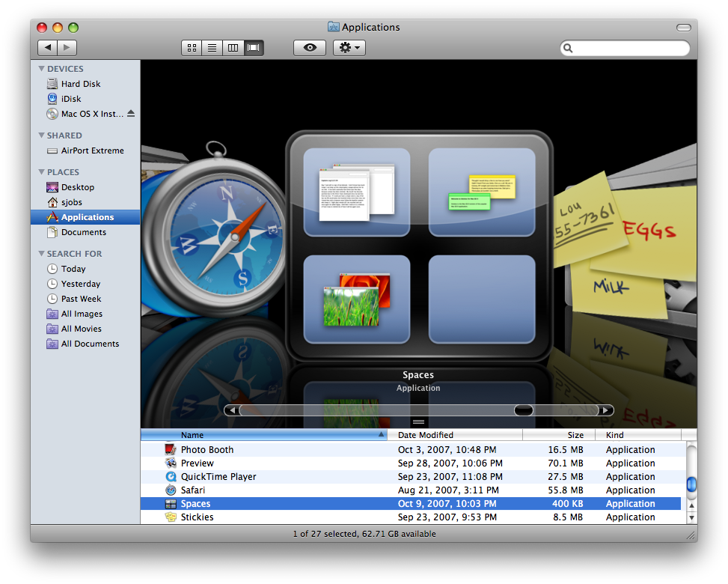Show files from Today

73,269
